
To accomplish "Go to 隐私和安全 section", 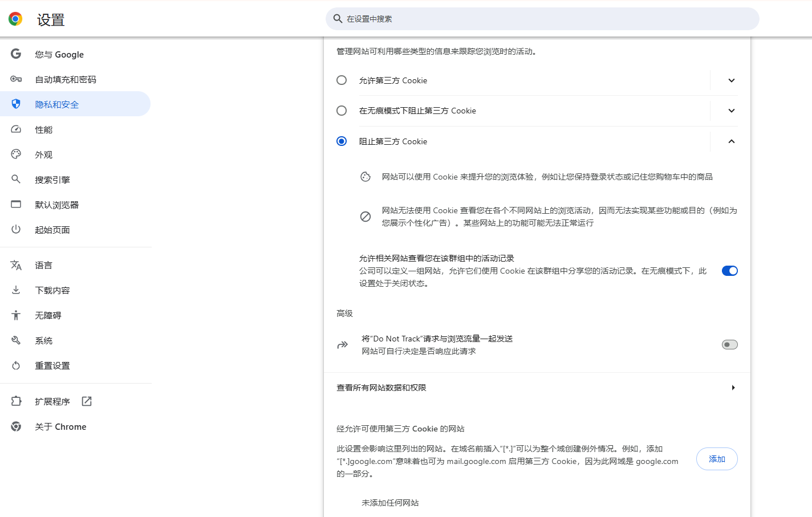I will click(x=76, y=104).
